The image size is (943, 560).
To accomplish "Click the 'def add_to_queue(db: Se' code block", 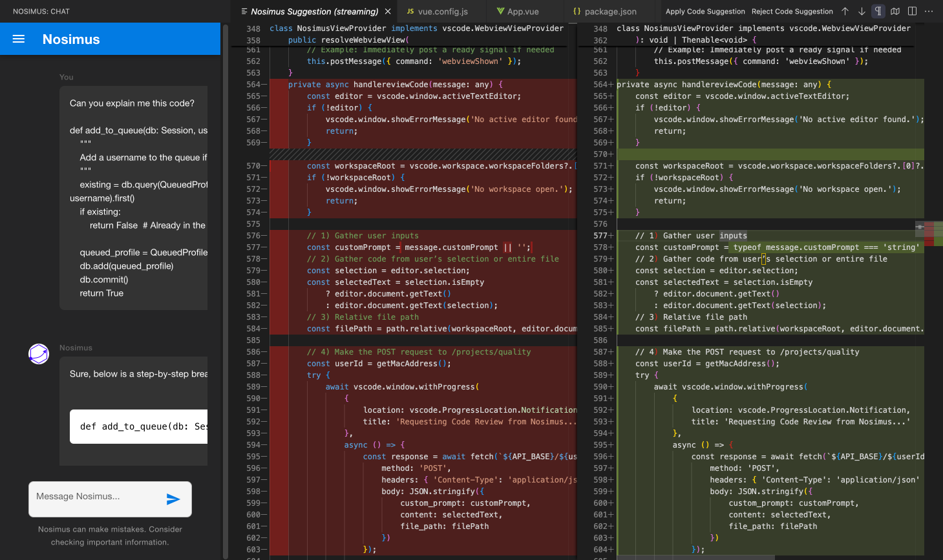I will click(138, 426).
